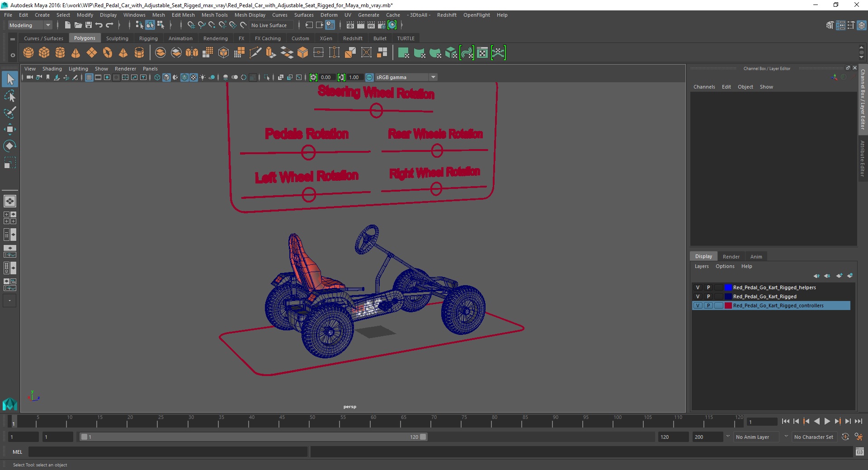This screenshot has height=470, width=868.
Task: Open the Modeling menu set dropdown
Action: point(30,25)
